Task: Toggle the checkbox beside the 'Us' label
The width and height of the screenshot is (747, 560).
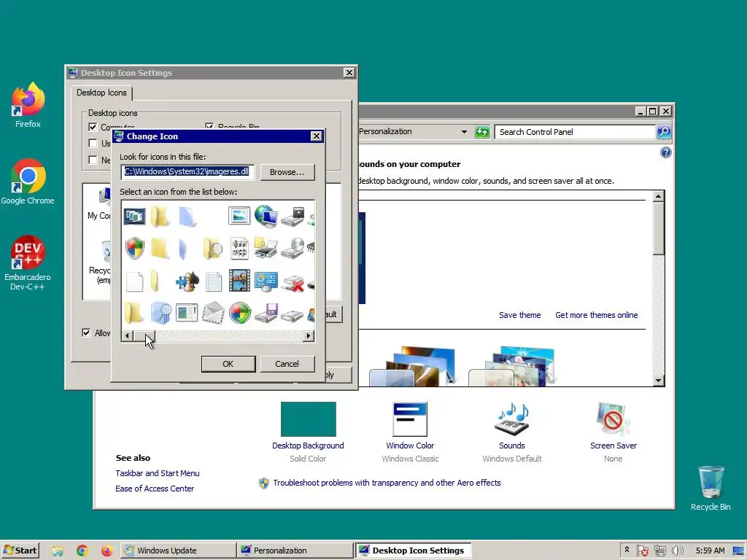Action: (93, 144)
